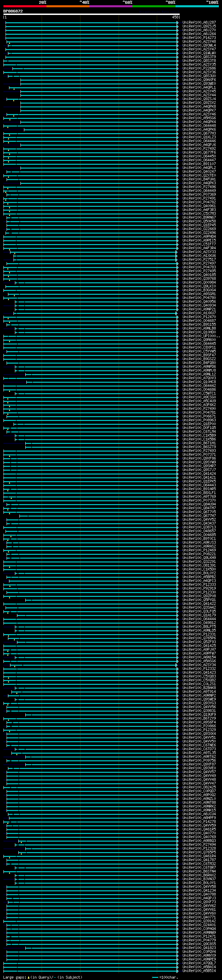The height and width of the screenshot is (980, 222).
Task: Click the orange ~40% identity scale segment
Action: coord(68,6)
